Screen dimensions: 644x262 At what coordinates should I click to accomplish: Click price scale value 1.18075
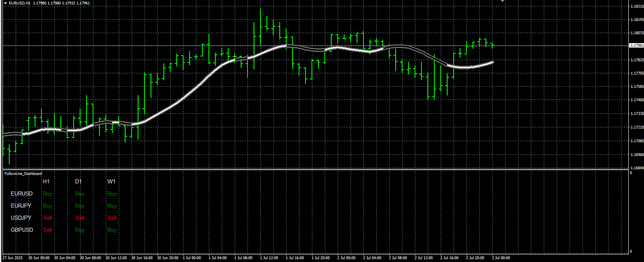(x=637, y=33)
